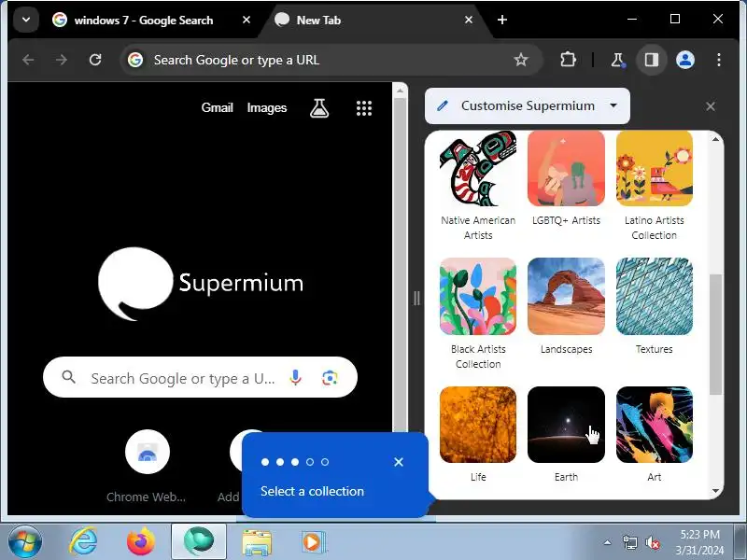Click the muted volume tray icon

coord(652,542)
